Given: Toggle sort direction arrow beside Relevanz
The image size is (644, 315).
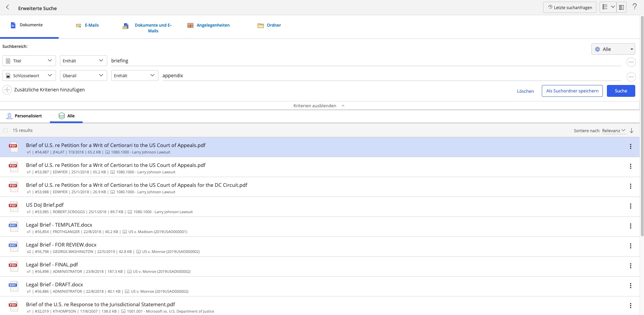Looking at the screenshot, I should click(x=632, y=131).
